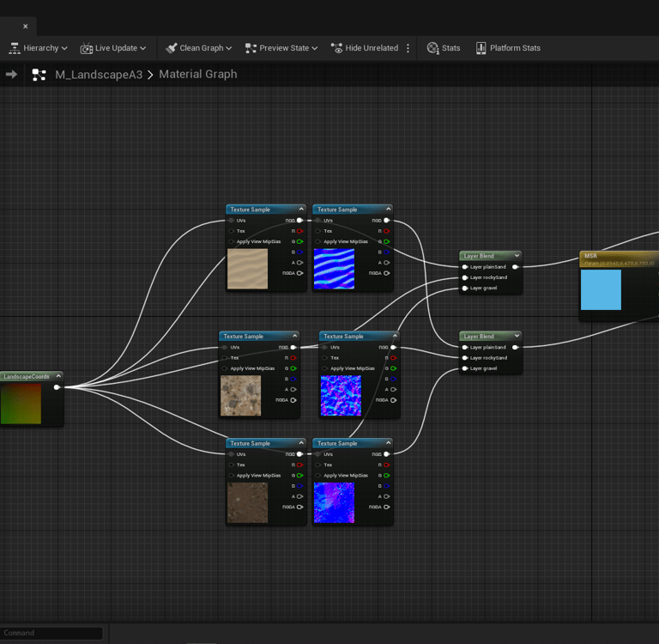Select the M_LandscapeA3 breadcrumb link

pos(99,75)
